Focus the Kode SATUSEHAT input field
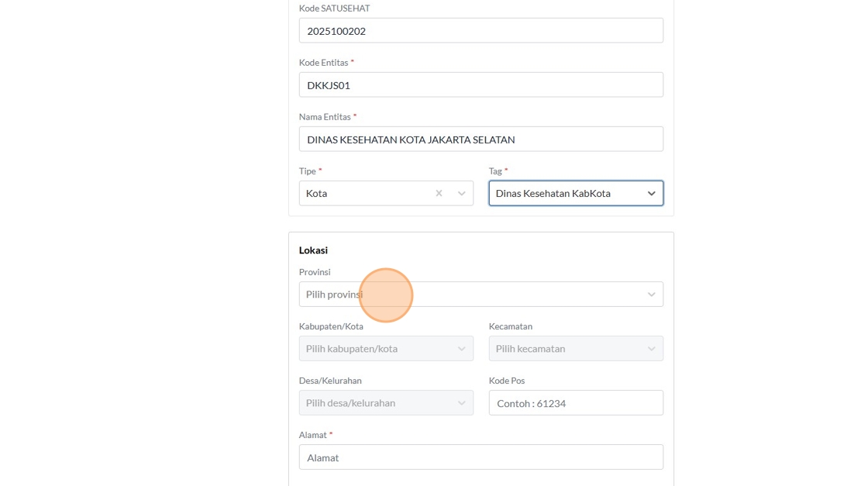868x486 pixels. 480,31
